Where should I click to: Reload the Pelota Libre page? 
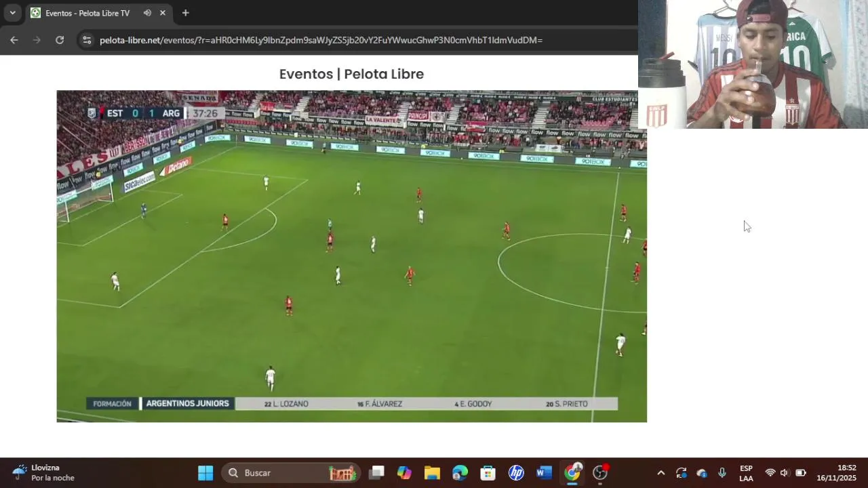coord(60,40)
